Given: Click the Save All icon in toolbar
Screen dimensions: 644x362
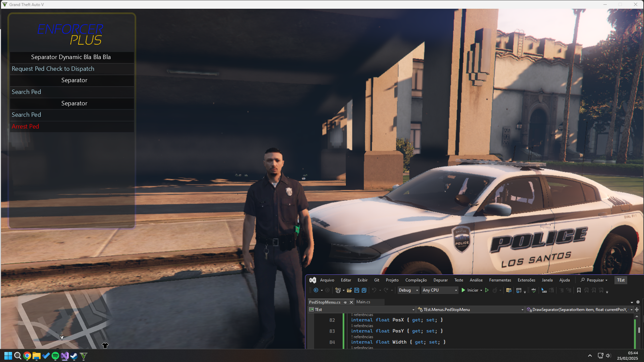Looking at the screenshot, I should [x=364, y=290].
